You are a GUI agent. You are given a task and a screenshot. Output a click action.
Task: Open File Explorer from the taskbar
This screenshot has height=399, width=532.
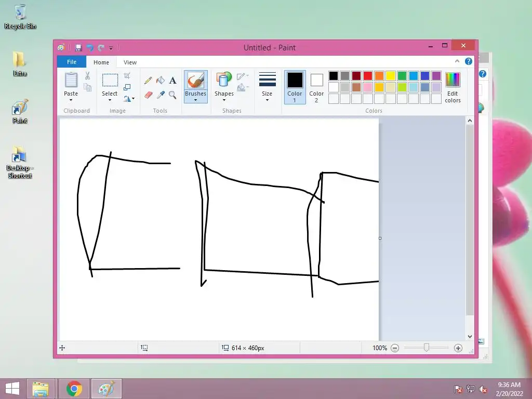coord(41,389)
